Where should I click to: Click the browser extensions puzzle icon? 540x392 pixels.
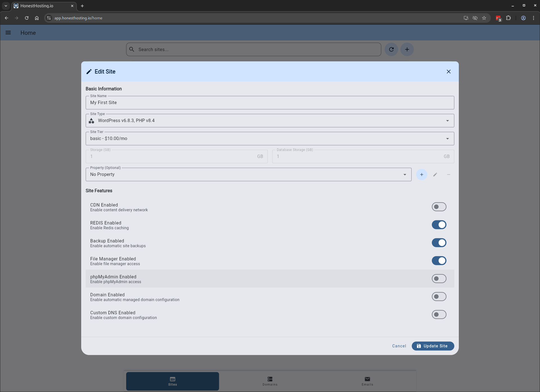point(508,18)
